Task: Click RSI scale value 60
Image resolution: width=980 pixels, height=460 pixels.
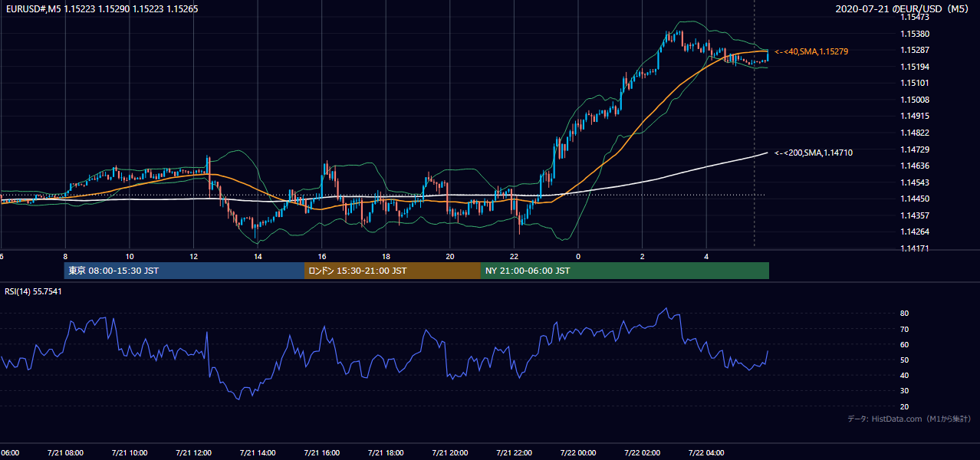Action: click(904, 344)
